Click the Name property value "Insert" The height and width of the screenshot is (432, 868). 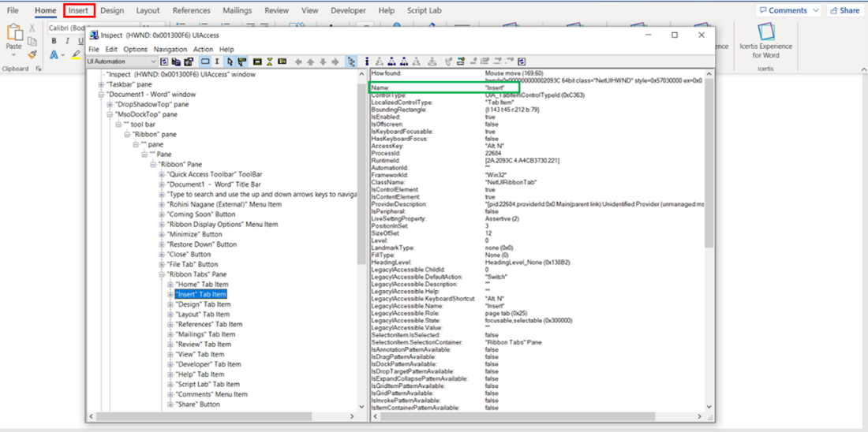pos(494,88)
